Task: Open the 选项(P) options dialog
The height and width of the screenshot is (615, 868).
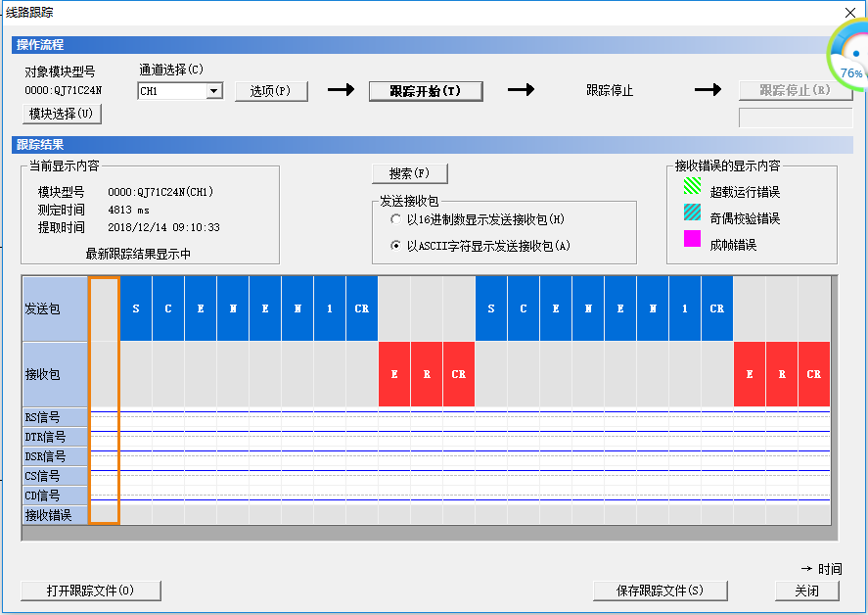Action: click(271, 91)
